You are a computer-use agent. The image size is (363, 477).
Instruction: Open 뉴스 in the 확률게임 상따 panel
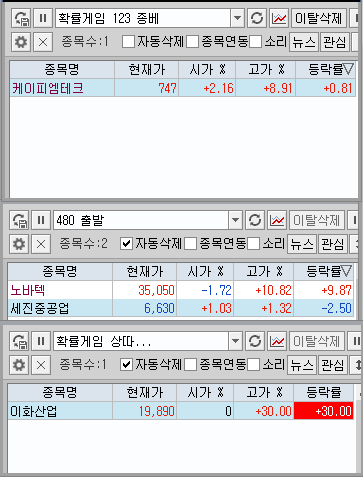tap(302, 365)
